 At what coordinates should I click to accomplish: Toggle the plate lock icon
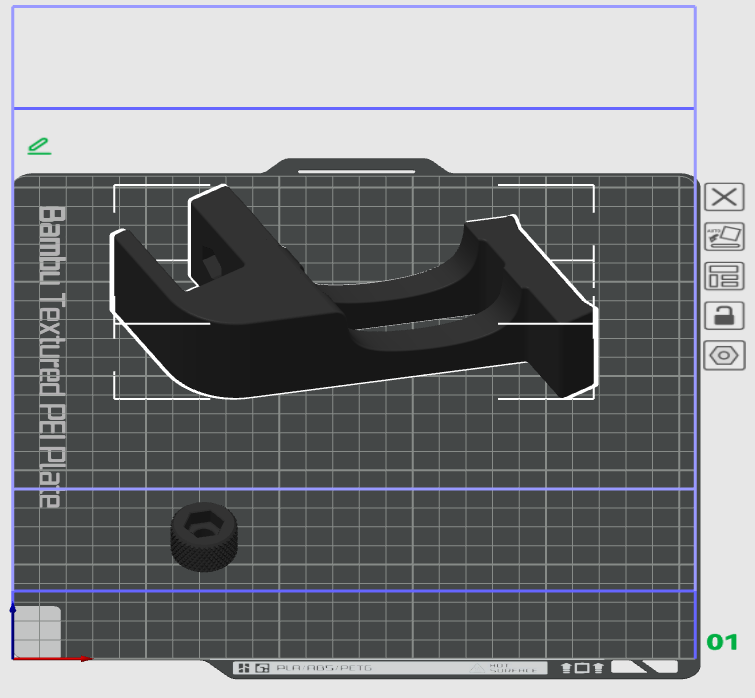[724, 316]
